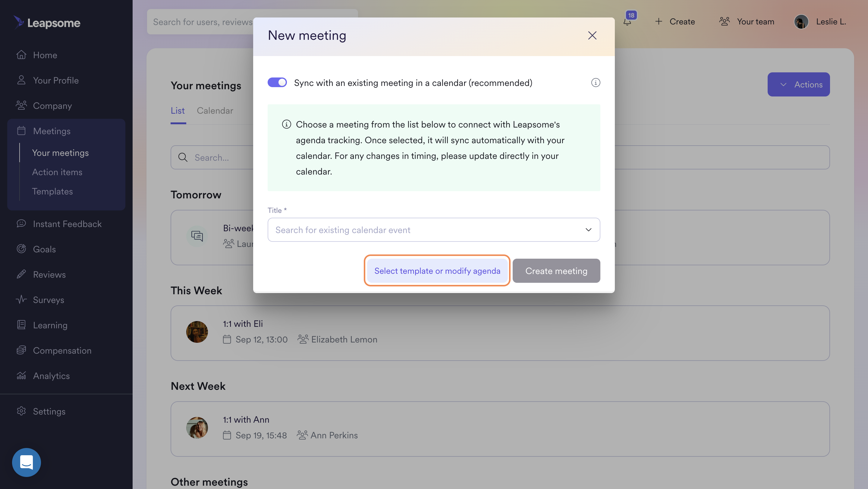Image resolution: width=868 pixels, height=489 pixels.
Task: Click the notifications bell icon
Action: pyautogui.click(x=627, y=22)
